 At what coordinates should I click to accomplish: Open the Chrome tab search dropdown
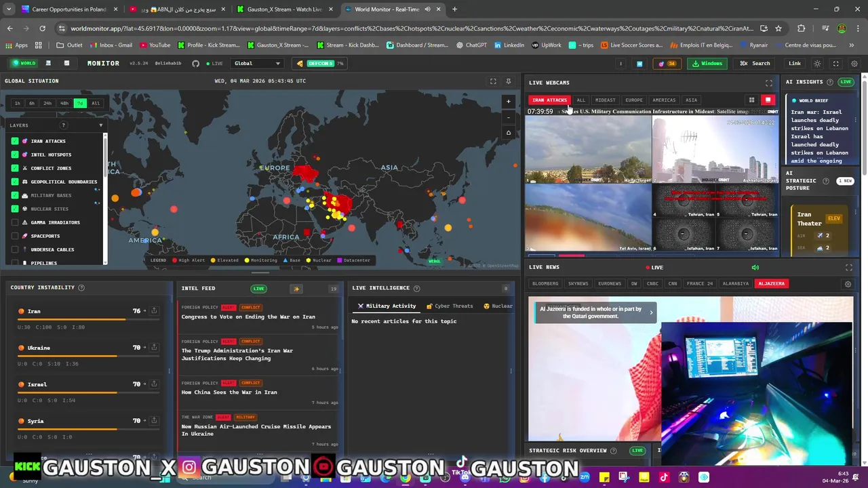point(10,9)
